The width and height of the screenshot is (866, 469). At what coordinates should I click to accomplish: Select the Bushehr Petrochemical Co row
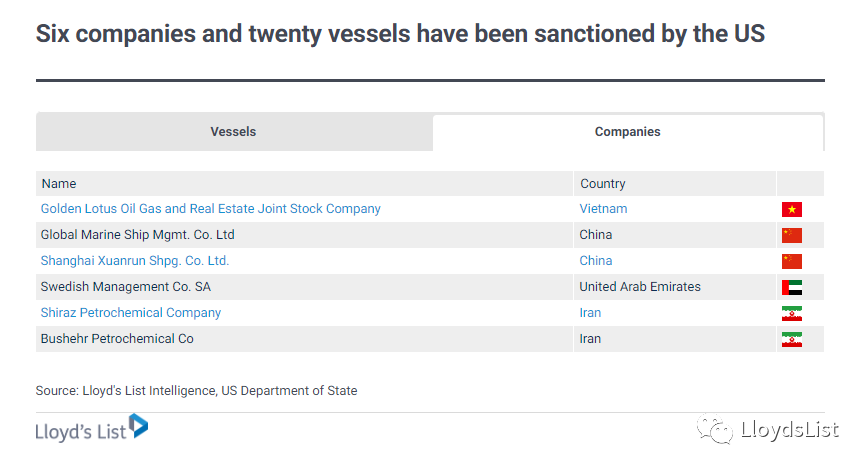[x=430, y=339]
